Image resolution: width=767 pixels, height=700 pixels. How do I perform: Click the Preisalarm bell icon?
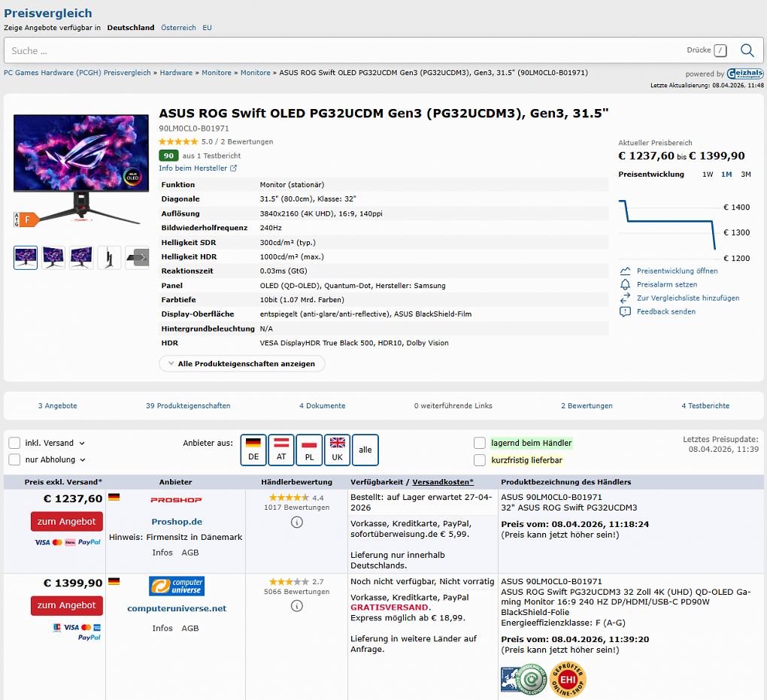pyautogui.click(x=625, y=284)
